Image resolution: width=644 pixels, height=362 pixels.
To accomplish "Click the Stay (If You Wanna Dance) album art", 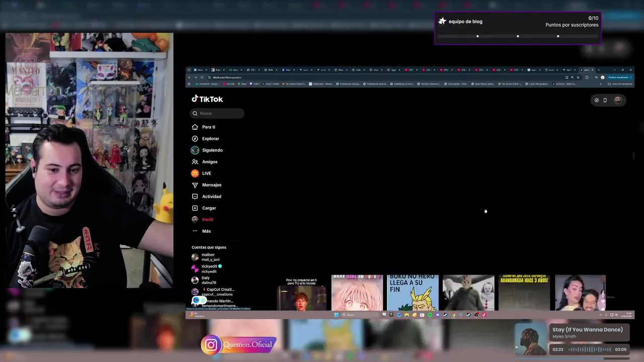I will (x=531, y=339).
